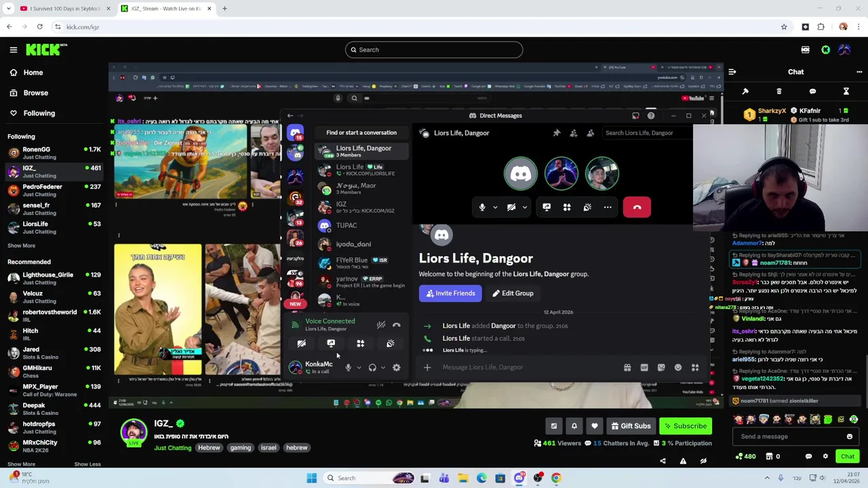
Task: Click the gaming tag
Action: click(240, 448)
